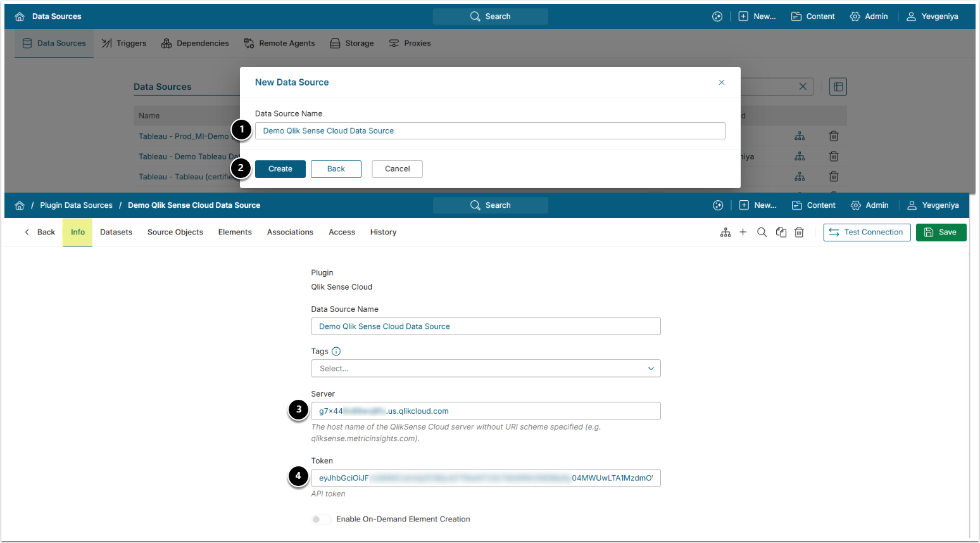Click hierarchy icon in the editor toolbar

[726, 233]
